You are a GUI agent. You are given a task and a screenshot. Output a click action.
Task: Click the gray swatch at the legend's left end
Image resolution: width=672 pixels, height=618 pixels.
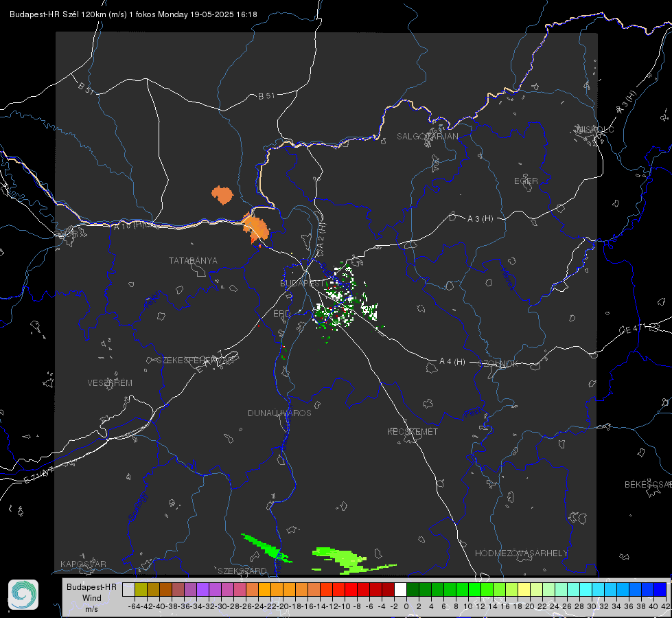pos(128,590)
